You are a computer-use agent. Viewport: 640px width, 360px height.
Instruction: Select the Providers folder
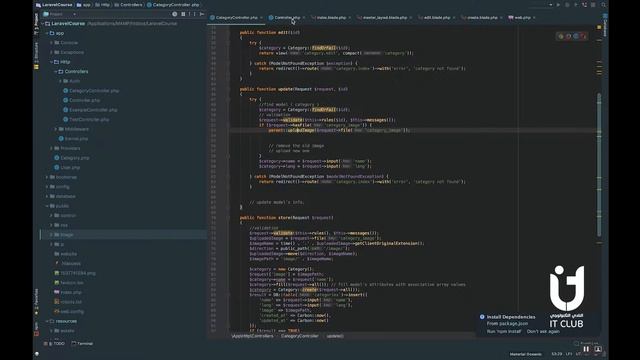[x=67, y=148]
